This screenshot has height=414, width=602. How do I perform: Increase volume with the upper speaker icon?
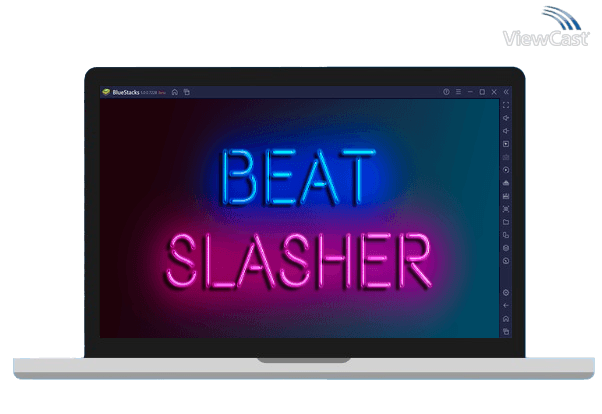point(506,118)
